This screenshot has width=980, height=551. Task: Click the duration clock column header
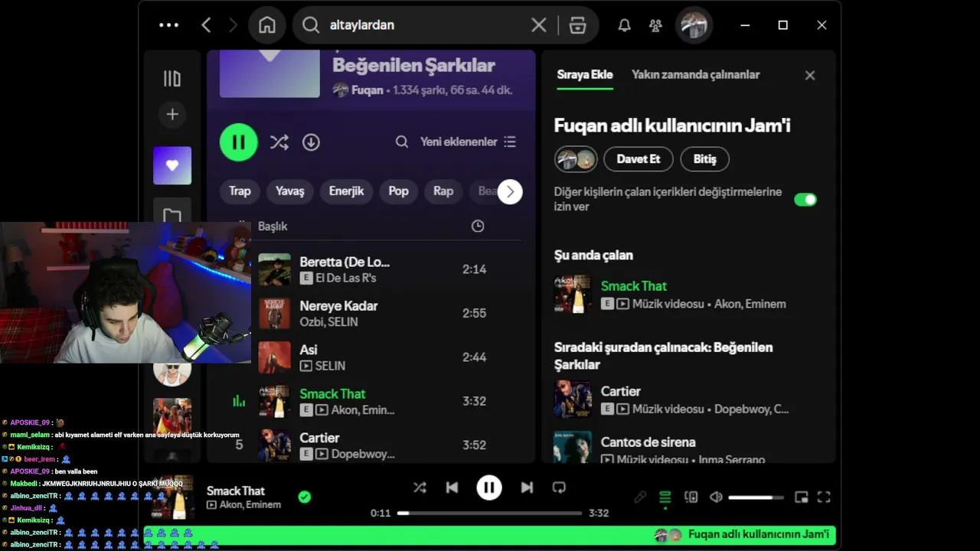(478, 226)
